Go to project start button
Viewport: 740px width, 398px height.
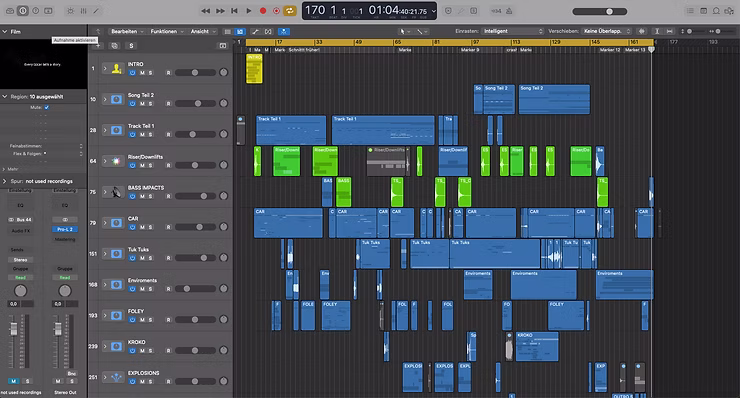(234, 11)
